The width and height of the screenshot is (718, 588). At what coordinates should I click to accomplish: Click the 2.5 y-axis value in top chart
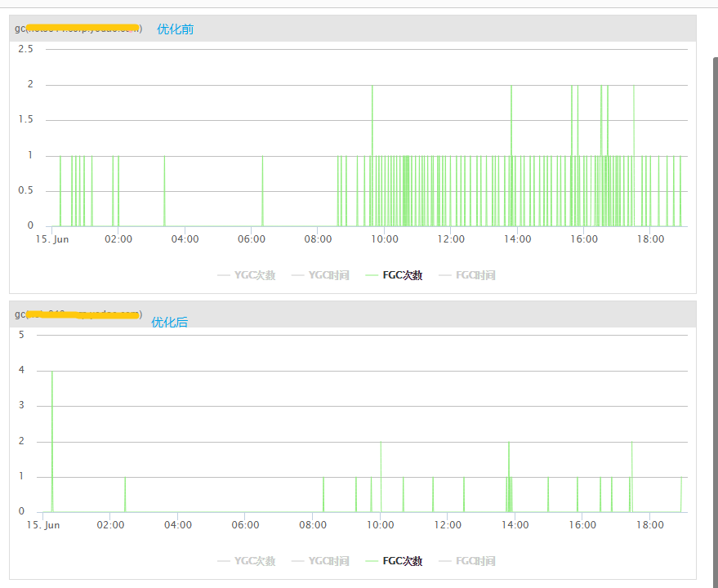(x=25, y=49)
